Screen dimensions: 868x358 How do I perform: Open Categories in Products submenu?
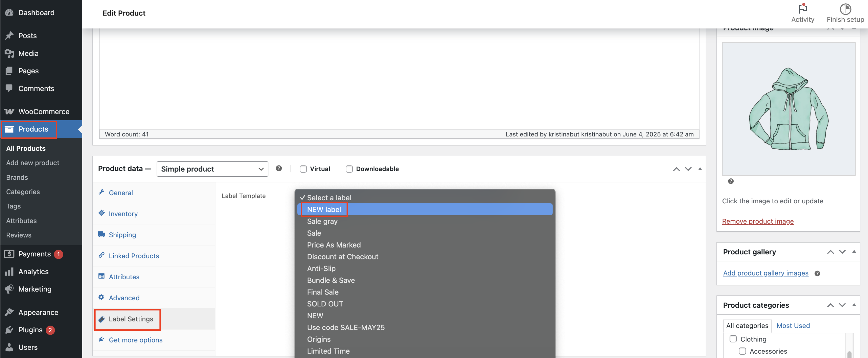23,192
